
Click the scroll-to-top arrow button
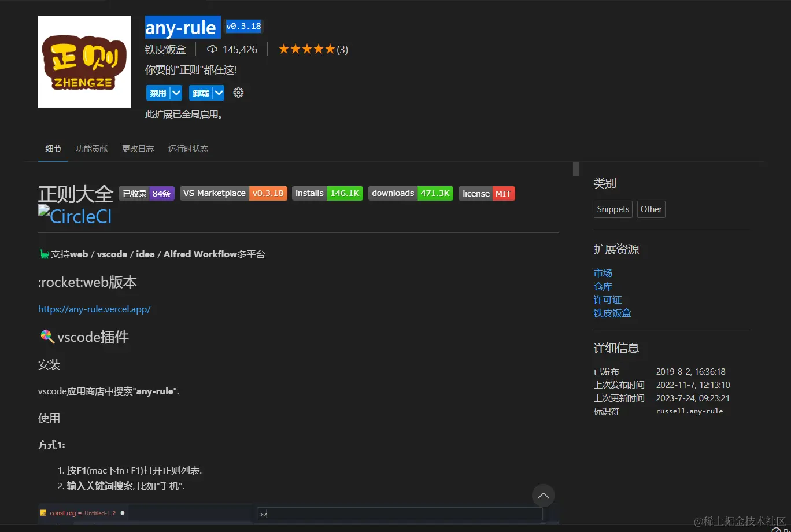(x=544, y=496)
